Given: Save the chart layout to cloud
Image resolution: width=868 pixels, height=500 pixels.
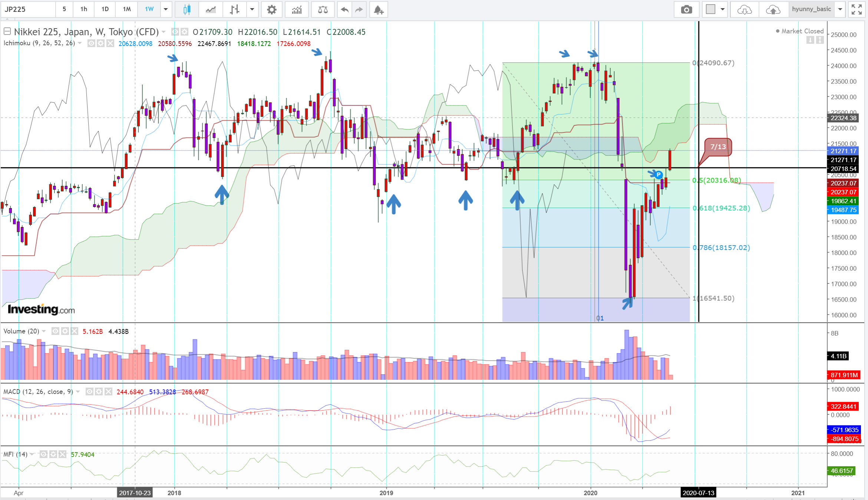Looking at the screenshot, I should [x=773, y=10].
